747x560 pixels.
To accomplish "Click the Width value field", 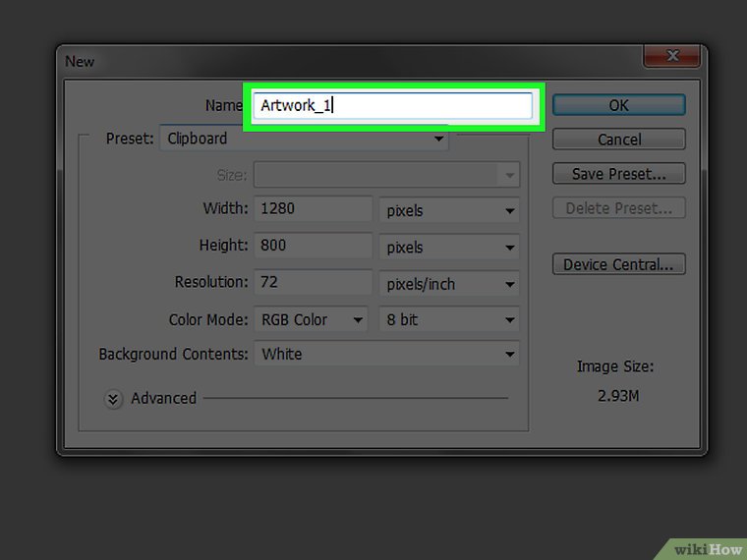I will click(313, 209).
